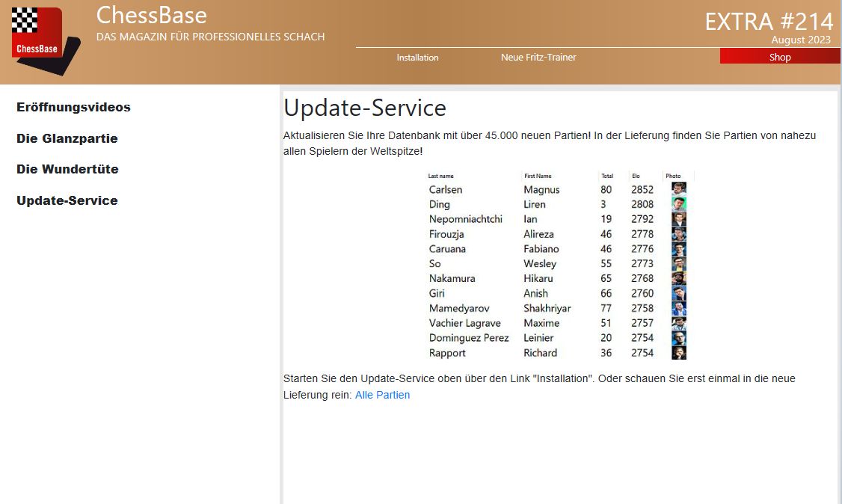
Task: Click the EXTRA #214 issue title
Action: (x=768, y=22)
